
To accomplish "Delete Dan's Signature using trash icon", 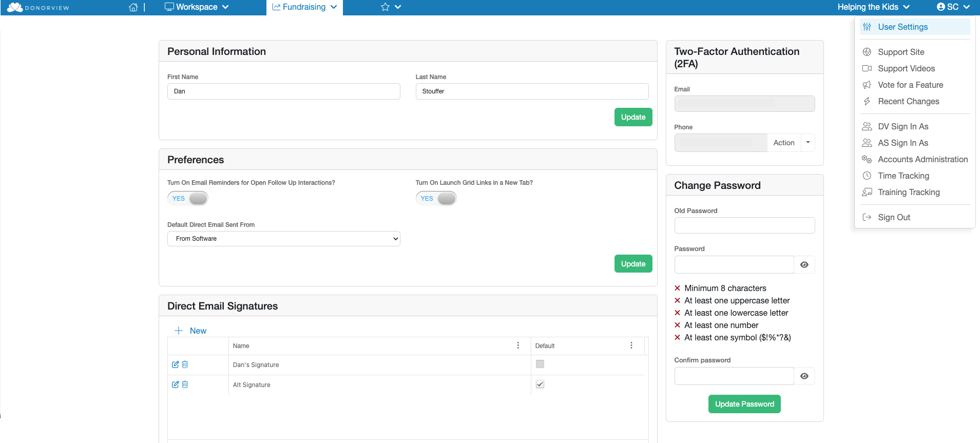I will tap(185, 364).
